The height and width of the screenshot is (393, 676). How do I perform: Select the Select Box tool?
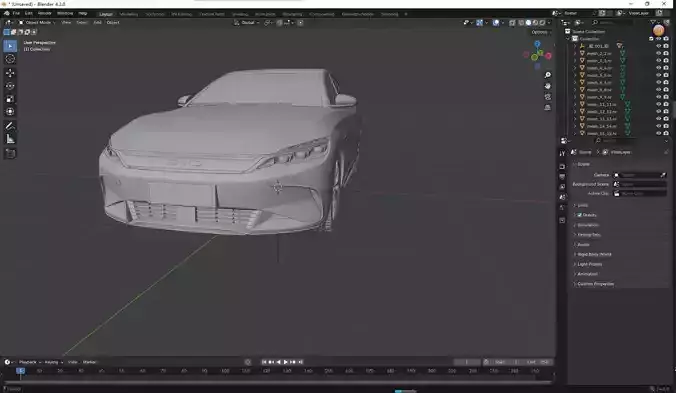(x=10, y=46)
